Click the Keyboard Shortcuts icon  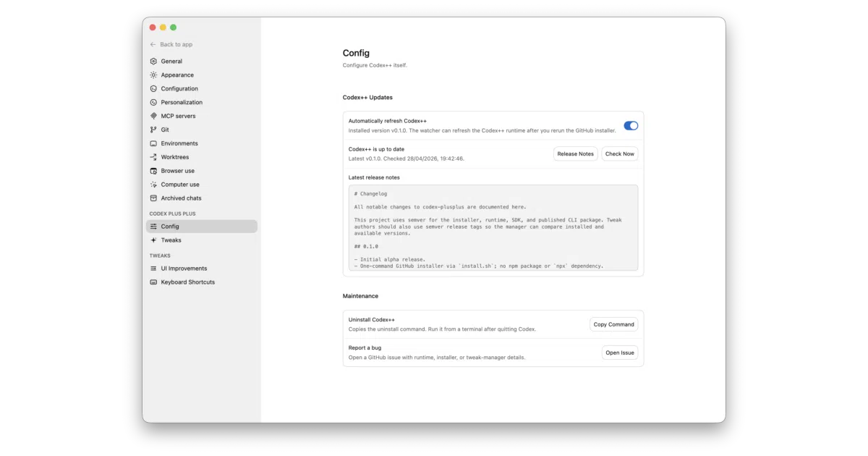point(153,282)
